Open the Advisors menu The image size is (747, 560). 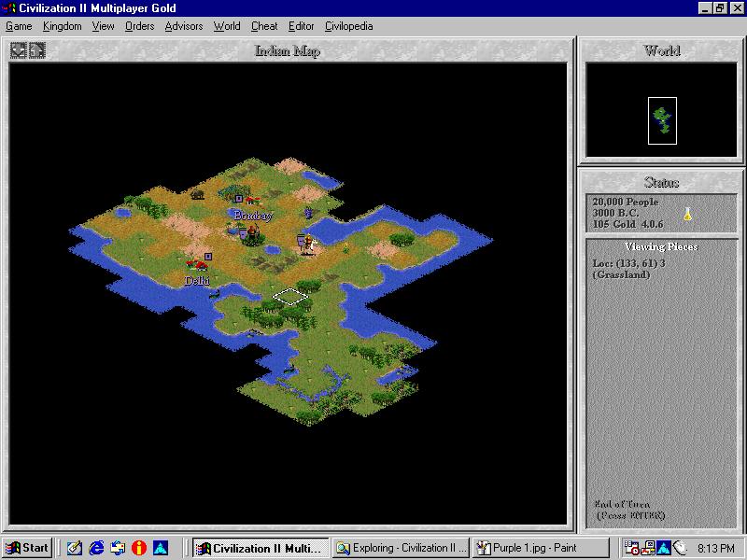pyautogui.click(x=183, y=26)
